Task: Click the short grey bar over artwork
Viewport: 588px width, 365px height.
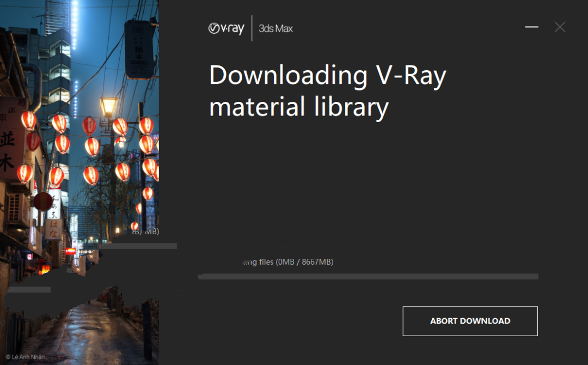Action: 29,290
